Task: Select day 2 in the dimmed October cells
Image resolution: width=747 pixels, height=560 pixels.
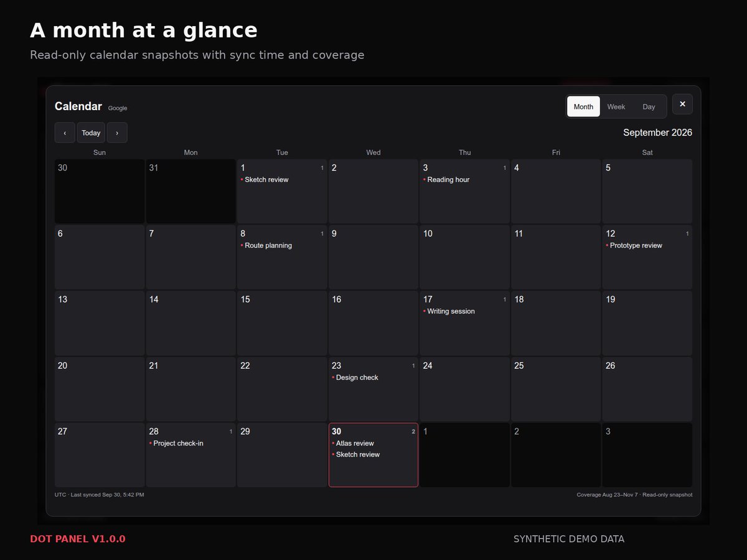Action: [556, 455]
